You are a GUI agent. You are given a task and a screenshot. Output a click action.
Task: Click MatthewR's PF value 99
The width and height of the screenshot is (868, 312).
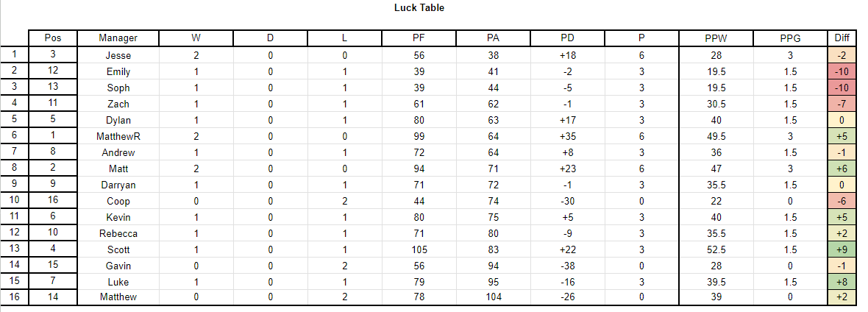419,136
